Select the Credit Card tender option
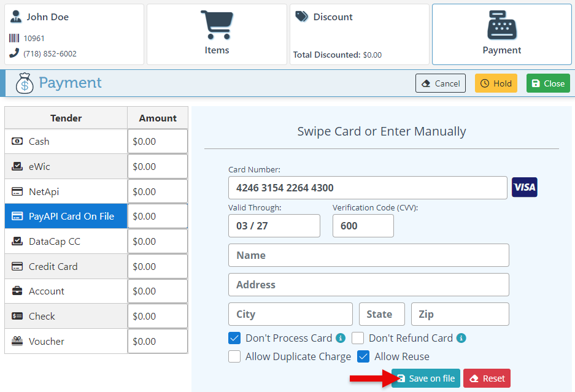575x392 pixels. point(66,267)
